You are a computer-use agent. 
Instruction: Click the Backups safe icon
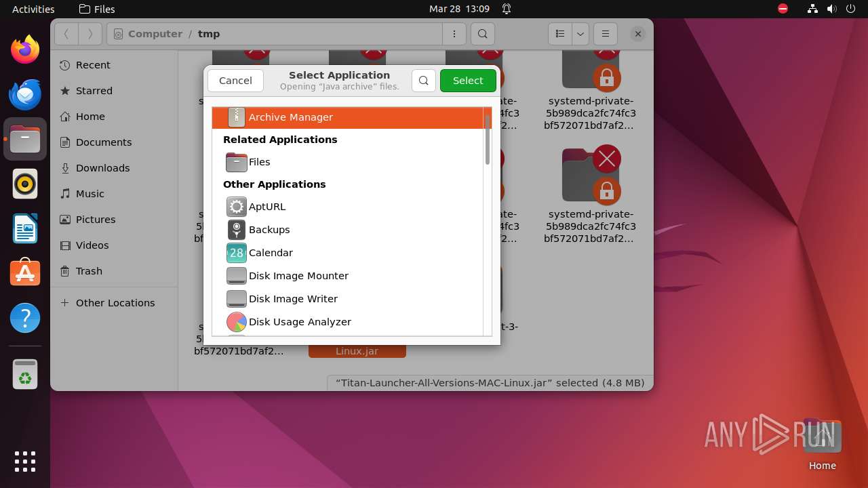(236, 230)
